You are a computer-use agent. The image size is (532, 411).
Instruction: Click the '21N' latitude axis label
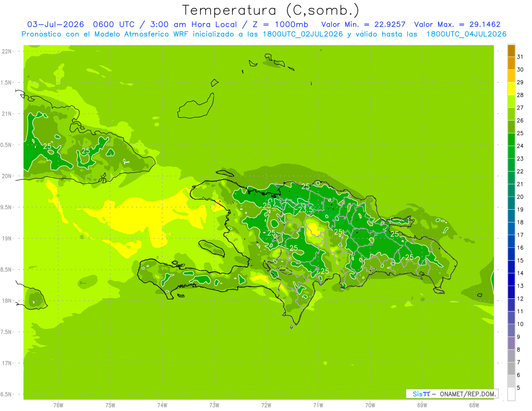(x=7, y=114)
